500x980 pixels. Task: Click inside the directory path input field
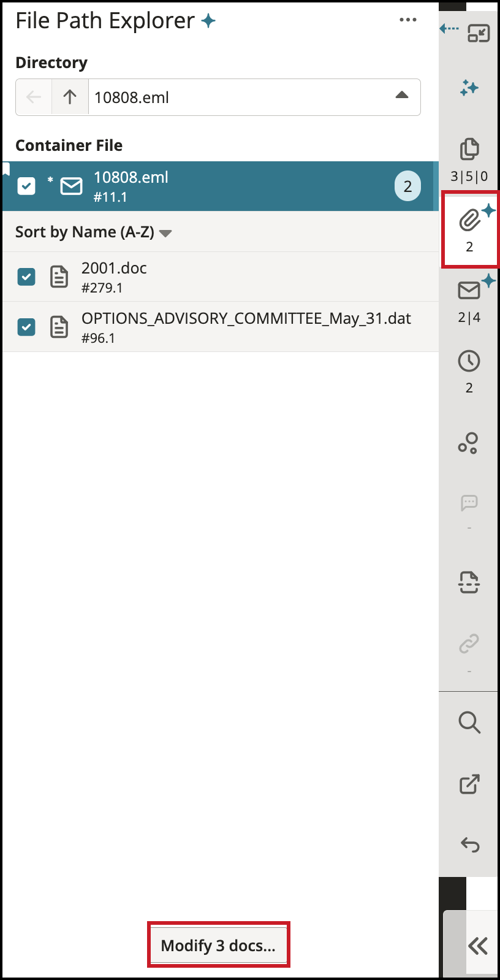click(245, 96)
